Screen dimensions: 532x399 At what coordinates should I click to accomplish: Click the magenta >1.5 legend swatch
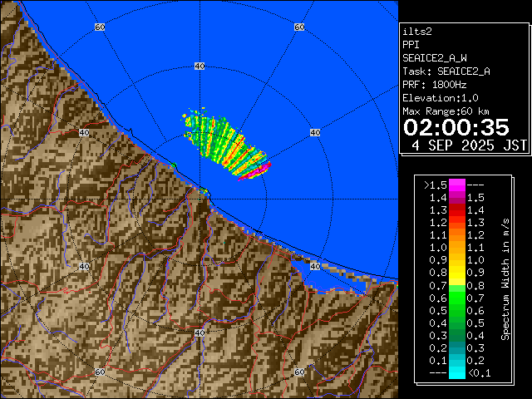tap(456, 185)
